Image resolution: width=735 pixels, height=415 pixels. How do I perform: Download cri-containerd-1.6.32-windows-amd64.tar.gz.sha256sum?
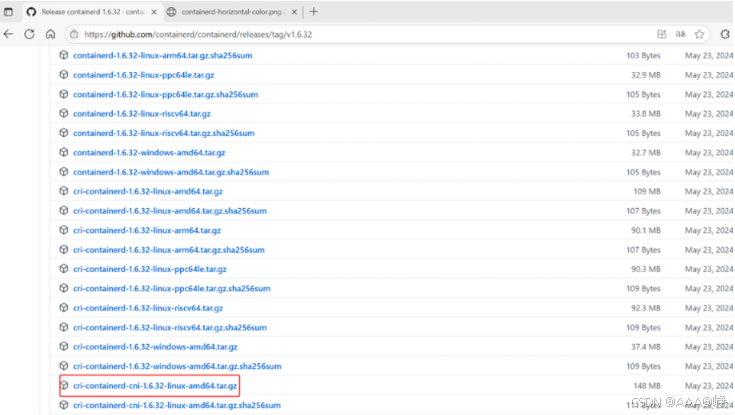point(177,366)
